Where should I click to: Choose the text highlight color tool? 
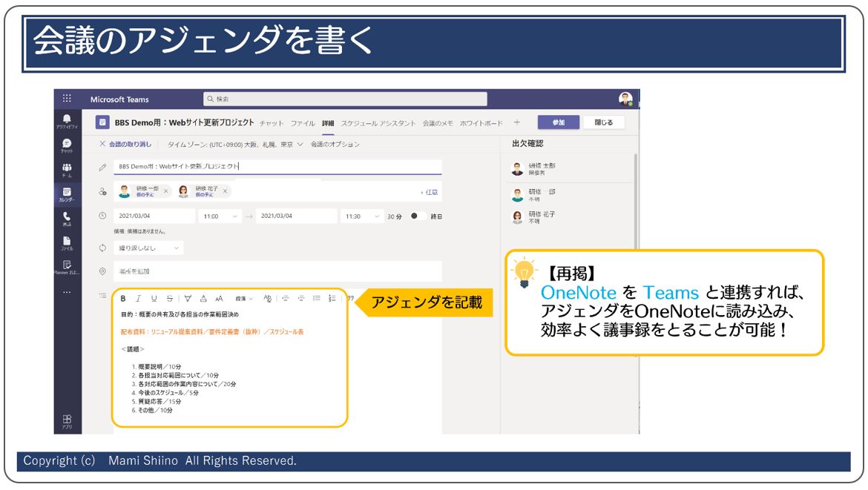click(x=188, y=299)
